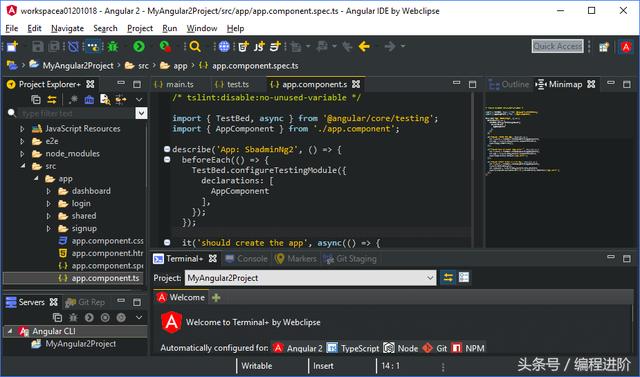Open Search with magnifier toolbar icon
The height and width of the screenshot is (377, 640).
click(x=195, y=47)
